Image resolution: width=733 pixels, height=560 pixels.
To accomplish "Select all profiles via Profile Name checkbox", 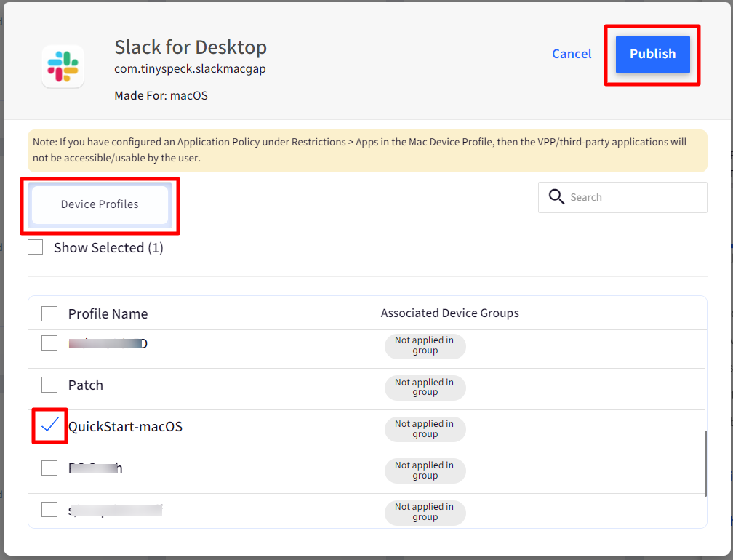I will click(x=49, y=313).
